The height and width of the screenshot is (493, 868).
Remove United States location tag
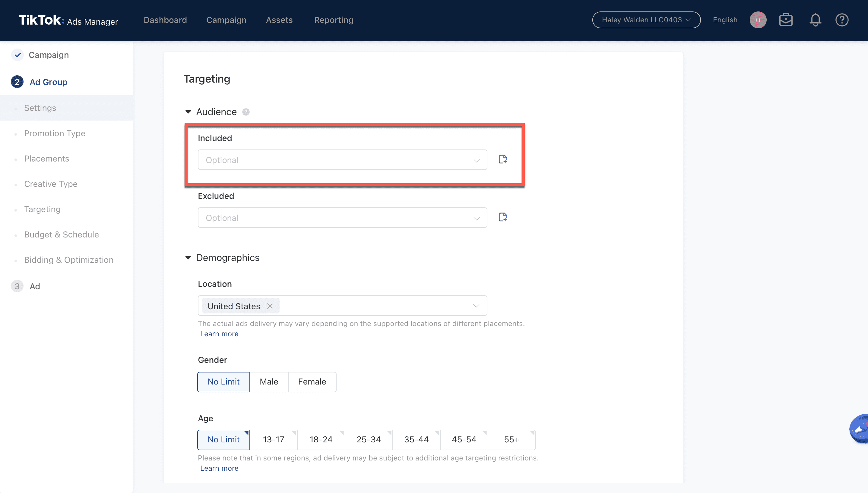(x=270, y=306)
